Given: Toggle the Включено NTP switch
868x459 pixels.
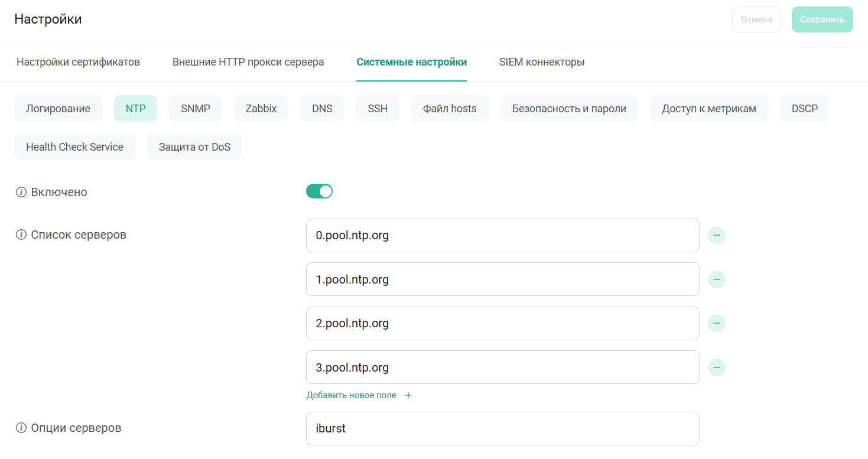Looking at the screenshot, I should pyautogui.click(x=319, y=191).
